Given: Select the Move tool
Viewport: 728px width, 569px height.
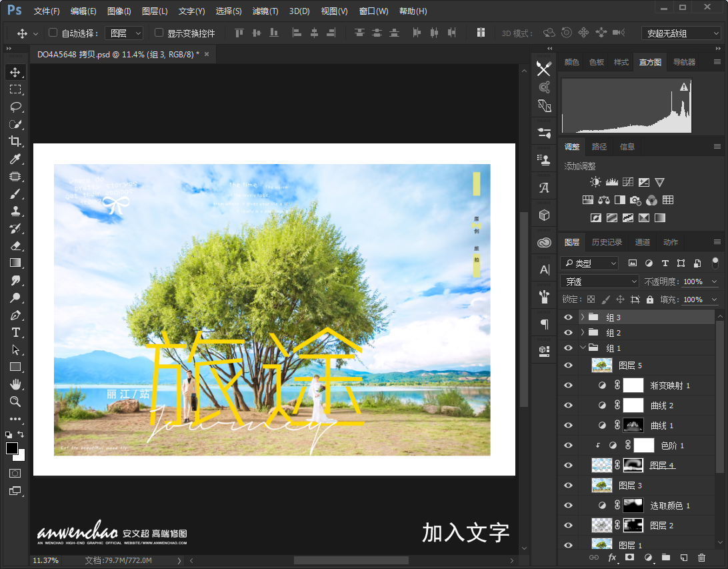Looking at the screenshot, I should (15, 73).
